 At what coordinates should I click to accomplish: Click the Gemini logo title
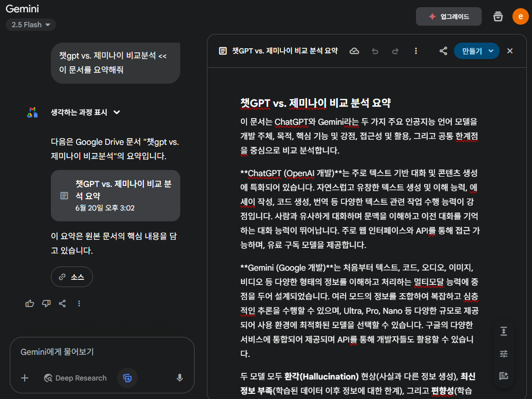click(x=23, y=9)
